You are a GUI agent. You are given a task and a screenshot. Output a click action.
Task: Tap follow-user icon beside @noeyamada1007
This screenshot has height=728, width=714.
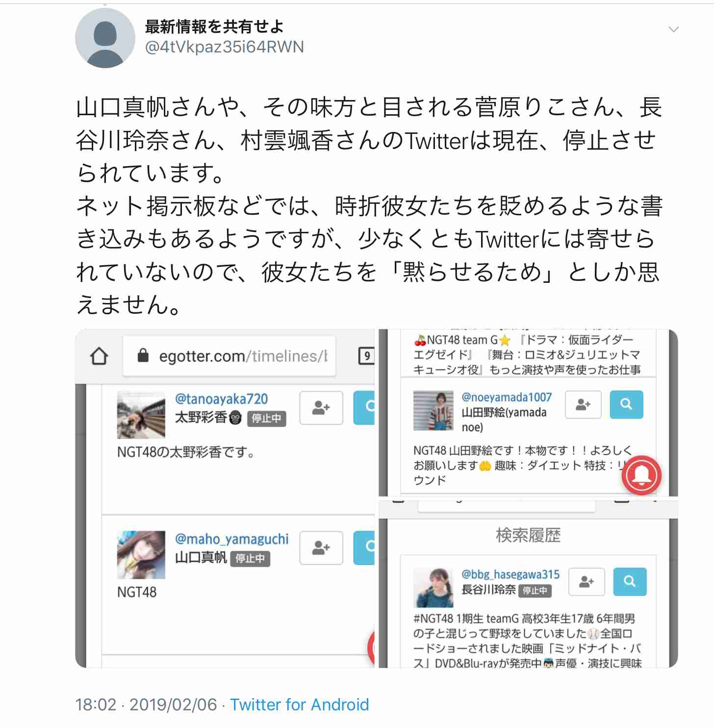pyautogui.click(x=583, y=404)
